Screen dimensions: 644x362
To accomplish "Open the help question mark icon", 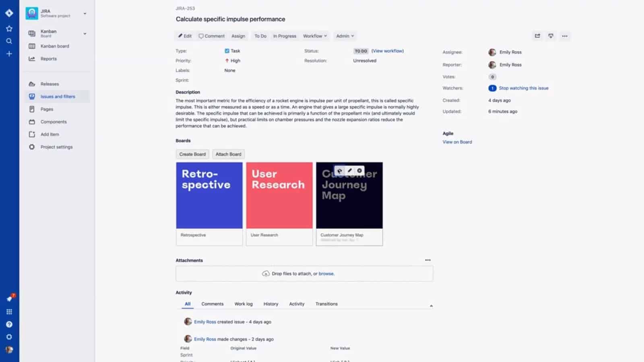I will click(x=9, y=324).
